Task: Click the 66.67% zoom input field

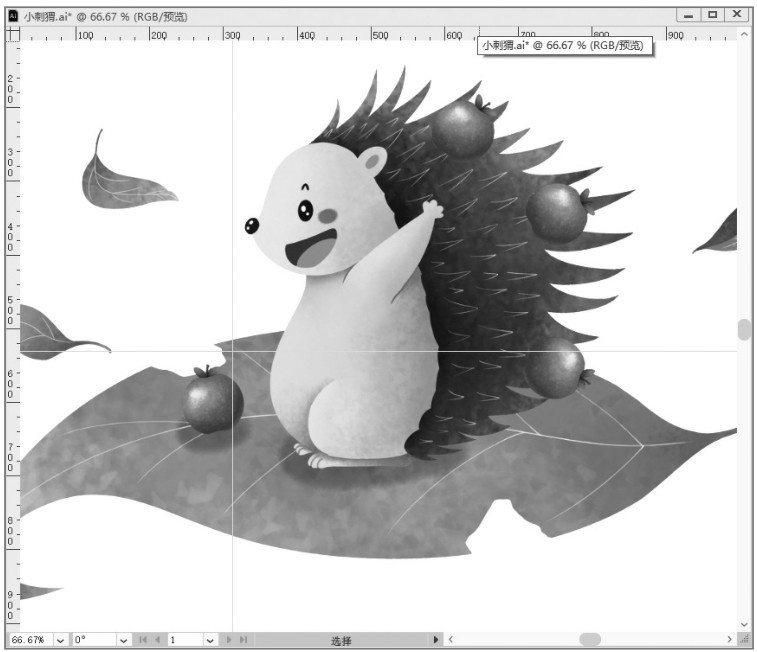Action: (29, 640)
